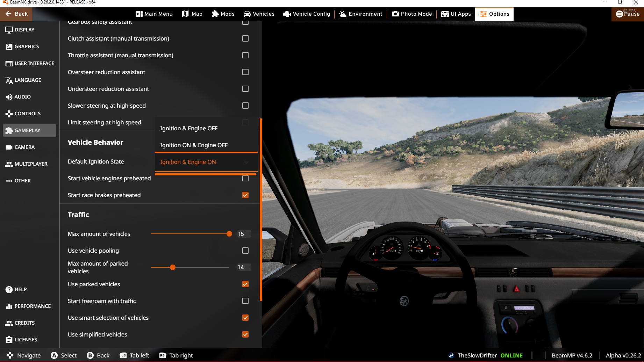Select the Multiplayer people icon
The image size is (644, 362).
[9, 164]
